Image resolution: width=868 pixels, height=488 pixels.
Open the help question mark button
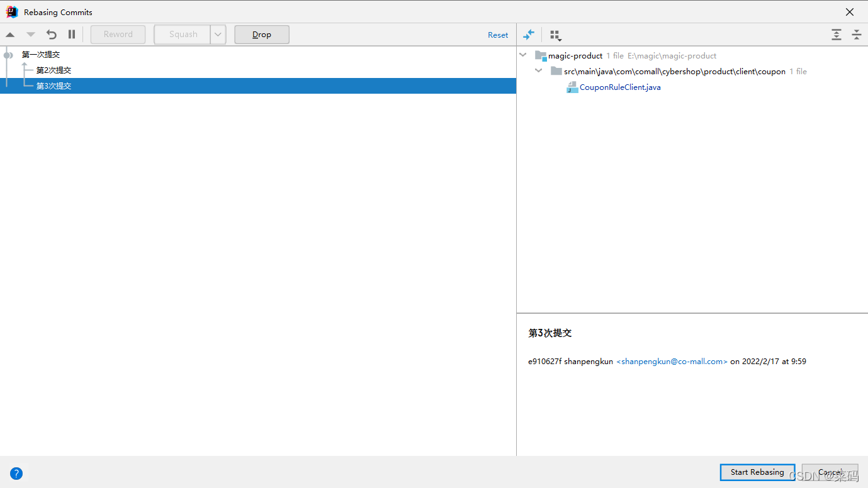(x=16, y=474)
